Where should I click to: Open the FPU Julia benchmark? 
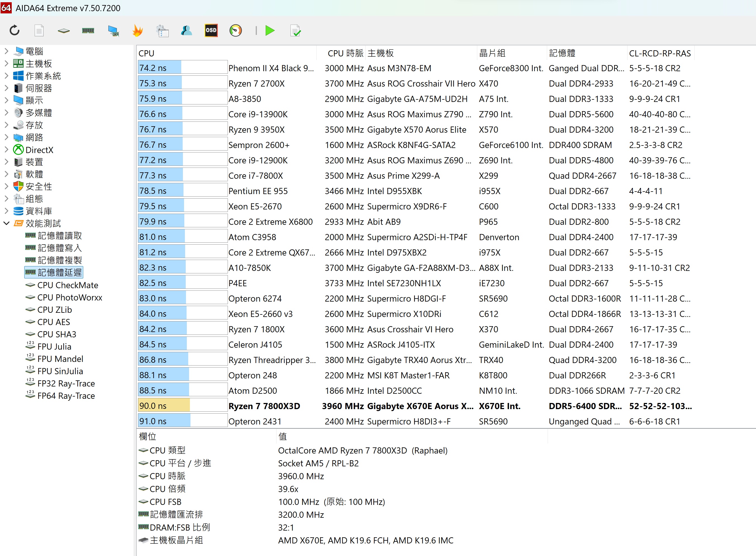[49, 346]
